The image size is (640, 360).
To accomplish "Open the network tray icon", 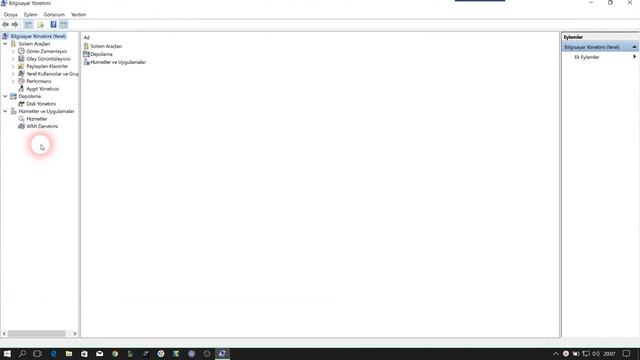I will pos(586,354).
